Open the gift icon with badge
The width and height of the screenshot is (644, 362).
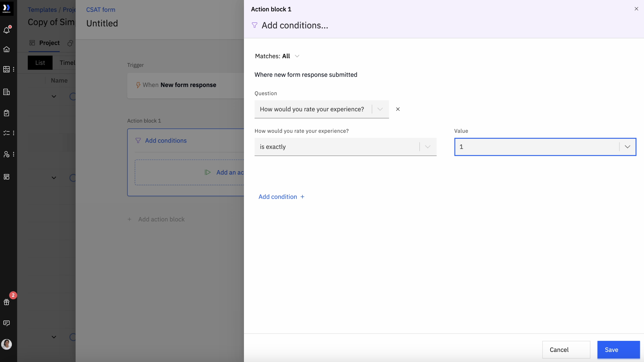[7, 302]
